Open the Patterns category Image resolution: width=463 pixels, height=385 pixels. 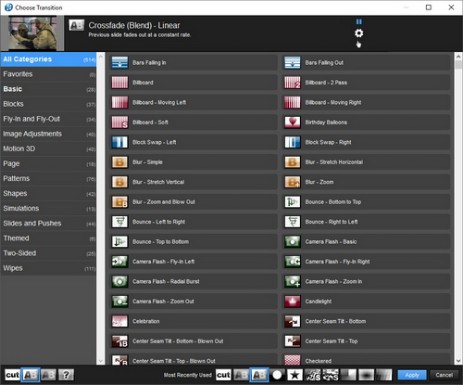click(x=48, y=178)
